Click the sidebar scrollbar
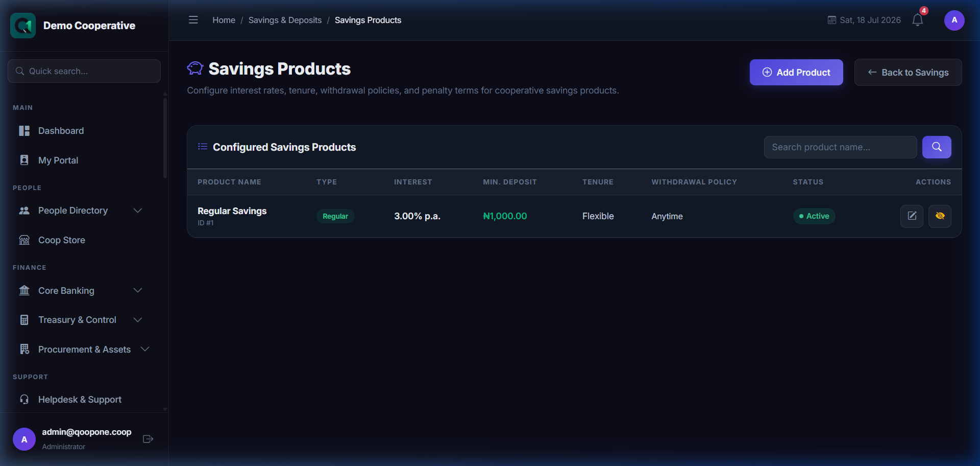Viewport: 980px width, 466px height. [165, 138]
